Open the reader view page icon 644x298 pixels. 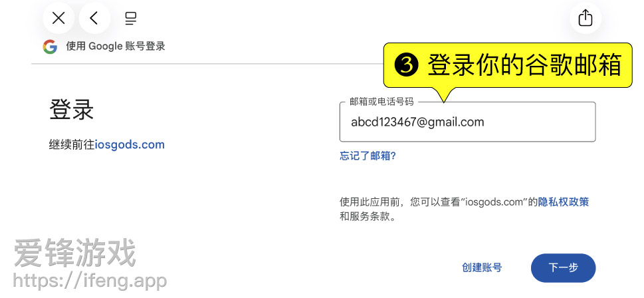tap(131, 19)
